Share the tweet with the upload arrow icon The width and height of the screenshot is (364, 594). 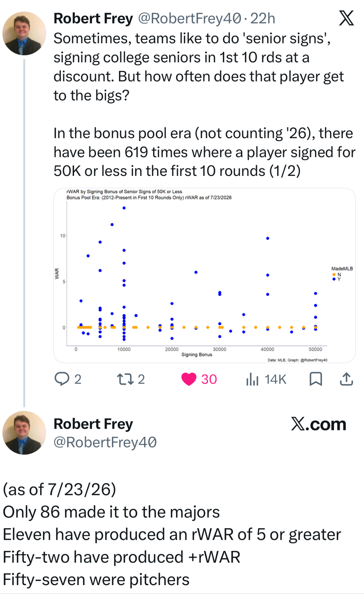pyautogui.click(x=347, y=379)
